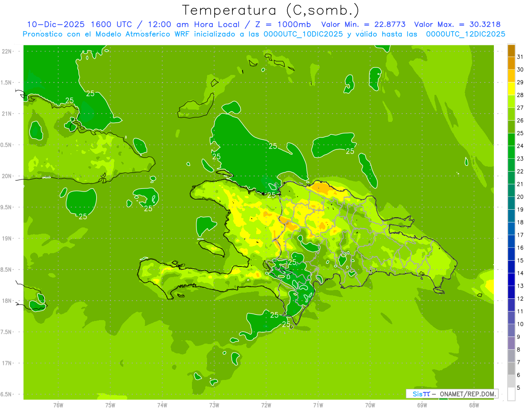Click the dark blue colorbar segment between 13 and 14

click(x=511, y=279)
